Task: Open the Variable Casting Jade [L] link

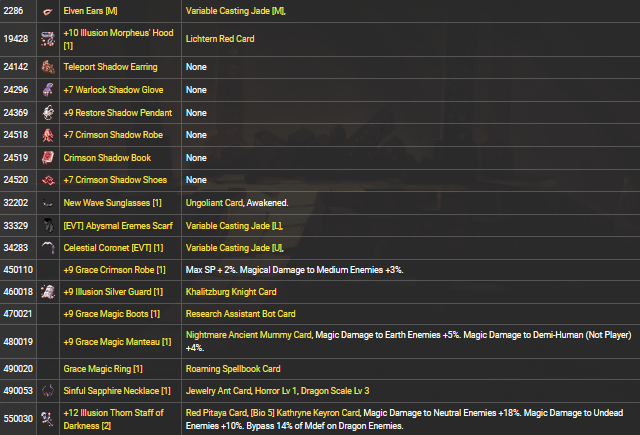Action: (x=234, y=226)
